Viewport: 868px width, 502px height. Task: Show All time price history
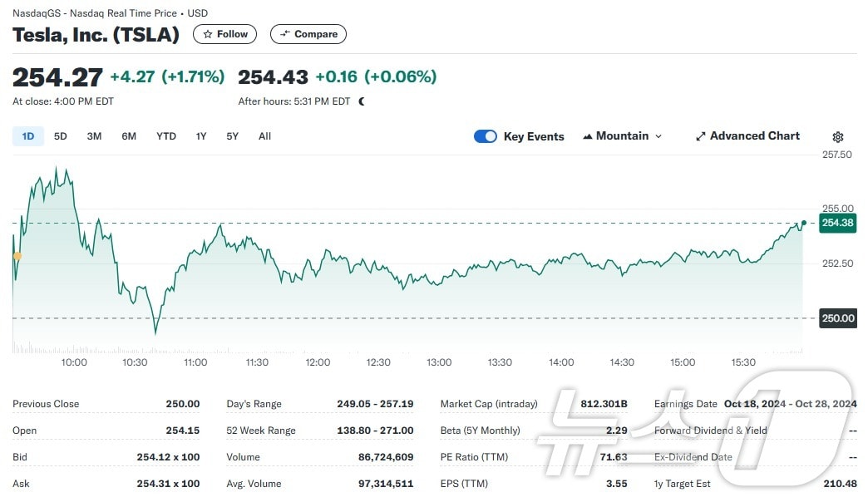click(x=264, y=136)
